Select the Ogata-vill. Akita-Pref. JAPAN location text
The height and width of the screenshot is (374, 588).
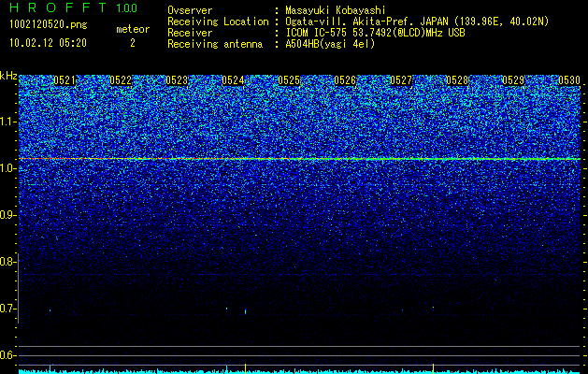pos(417,22)
